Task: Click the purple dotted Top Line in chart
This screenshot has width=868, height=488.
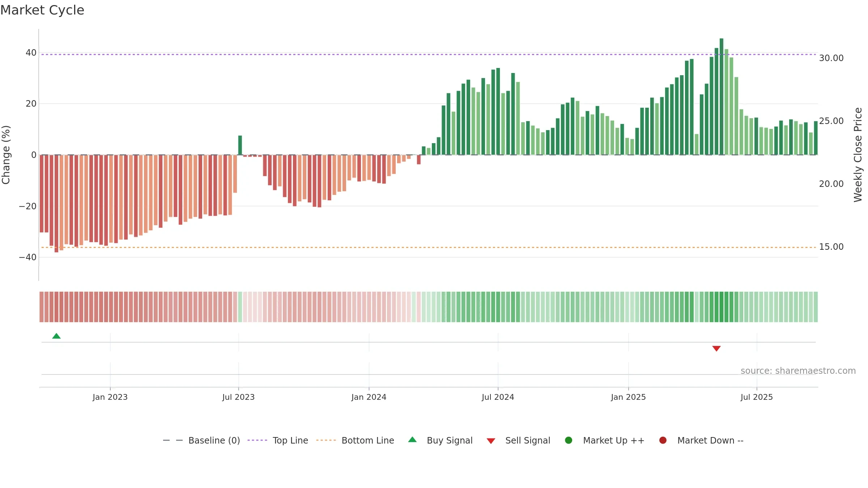Action: (x=429, y=55)
